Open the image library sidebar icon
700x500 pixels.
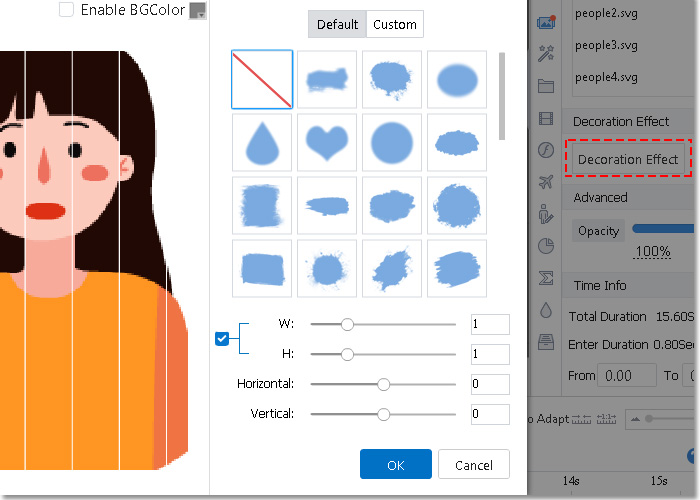546,22
